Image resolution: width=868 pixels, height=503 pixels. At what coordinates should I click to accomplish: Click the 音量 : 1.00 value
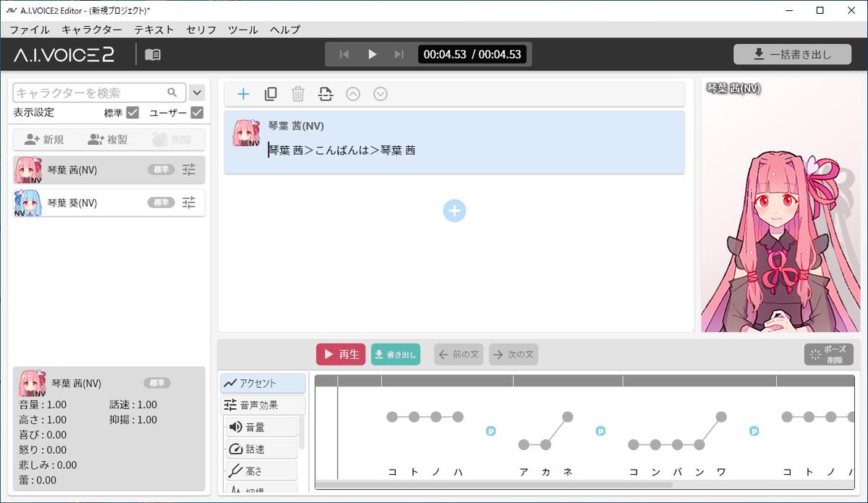[43, 405]
